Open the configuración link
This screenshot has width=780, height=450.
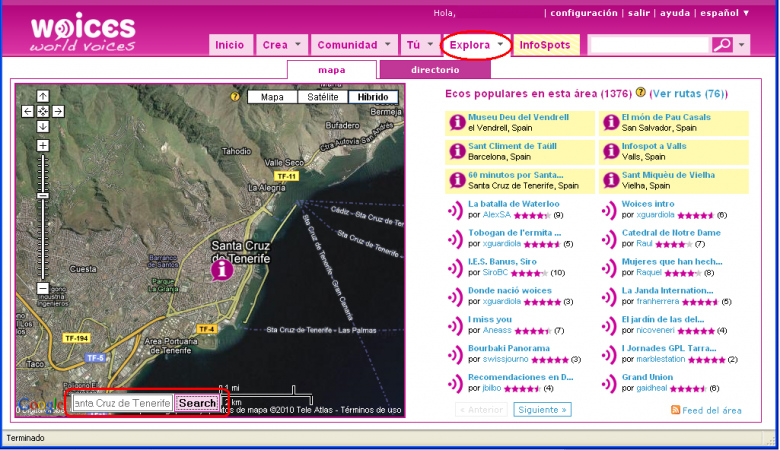pyautogui.click(x=584, y=13)
